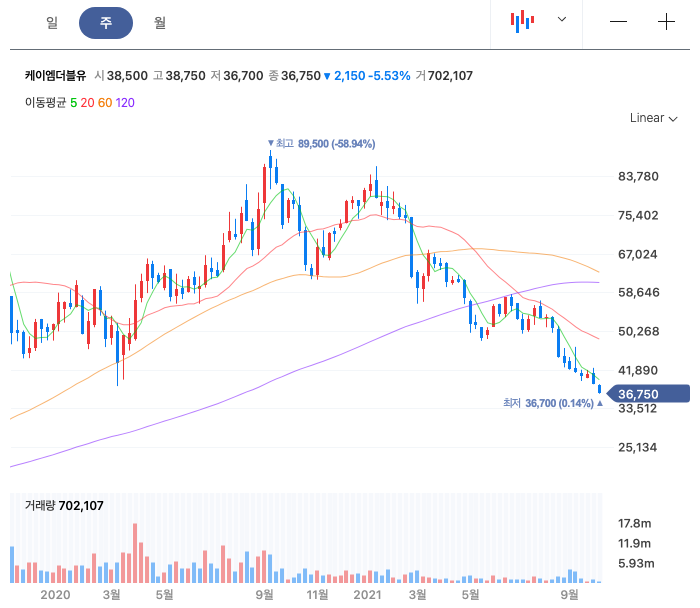The width and height of the screenshot is (700, 608).
Task: Click the 67,024 price axis label
Action: coord(638,254)
